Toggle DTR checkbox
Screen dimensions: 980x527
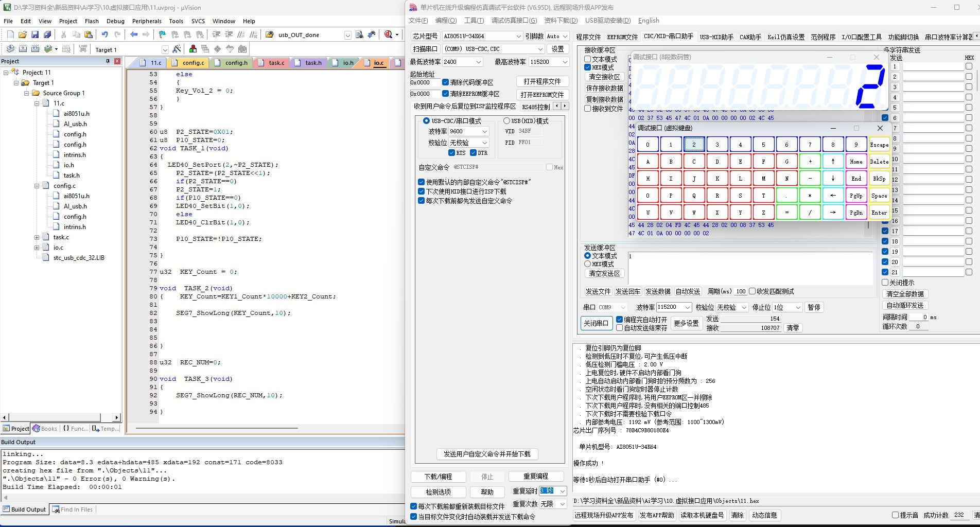point(473,153)
